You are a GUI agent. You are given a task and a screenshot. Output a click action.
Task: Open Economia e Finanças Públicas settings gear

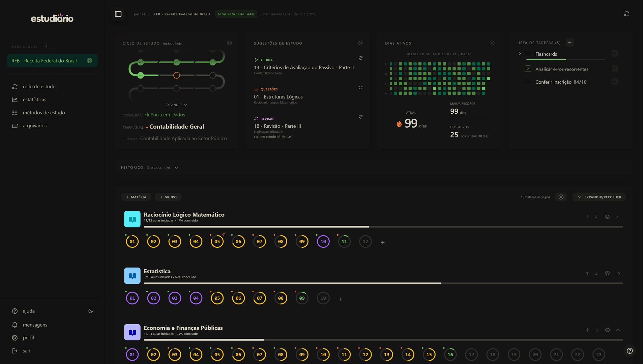pyautogui.click(x=607, y=330)
